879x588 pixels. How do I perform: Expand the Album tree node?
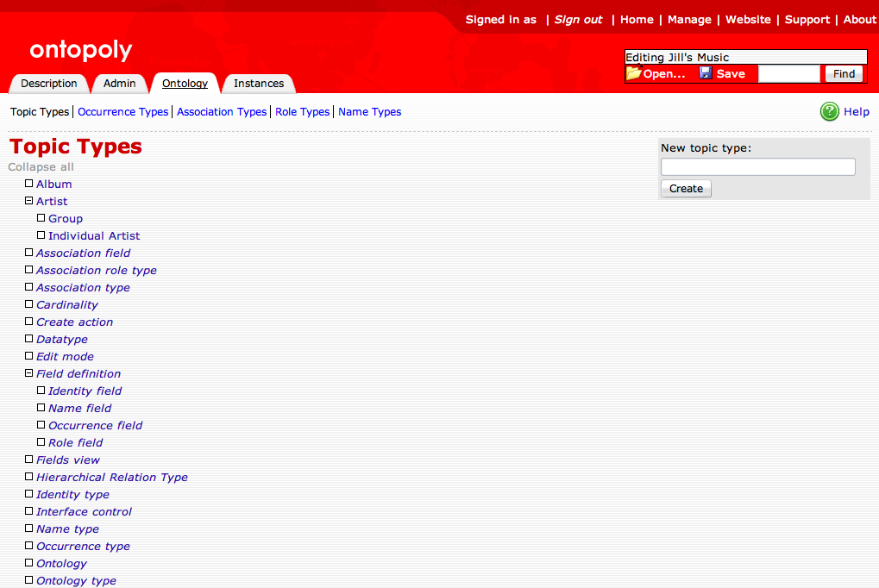click(x=28, y=183)
